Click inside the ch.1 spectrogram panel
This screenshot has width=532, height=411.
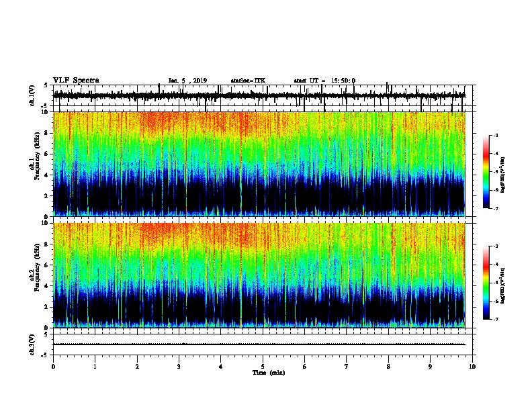259,164
